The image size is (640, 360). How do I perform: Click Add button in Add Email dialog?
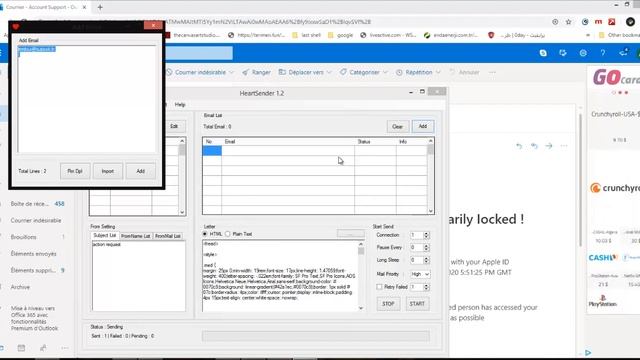coord(140,171)
